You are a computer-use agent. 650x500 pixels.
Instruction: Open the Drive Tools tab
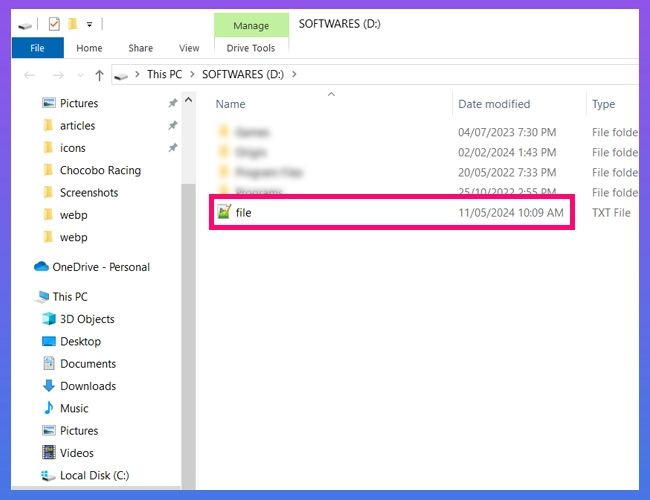tap(251, 48)
